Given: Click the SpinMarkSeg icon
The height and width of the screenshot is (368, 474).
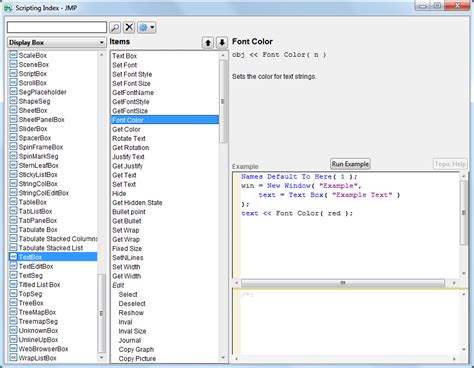Looking at the screenshot, I should (x=13, y=156).
